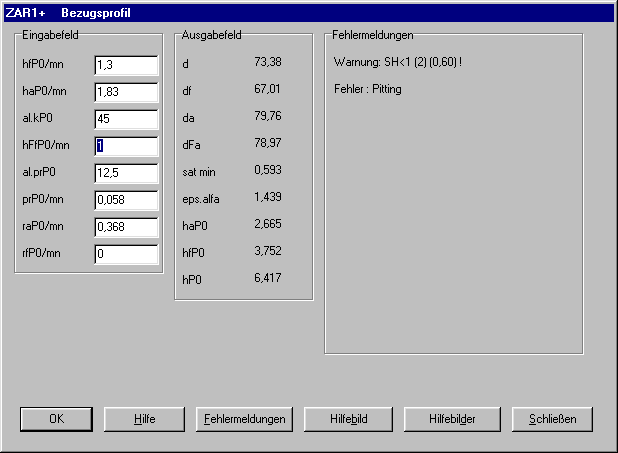
Task: Edit the al.prP0 field with 12,5
Action: (x=126, y=173)
